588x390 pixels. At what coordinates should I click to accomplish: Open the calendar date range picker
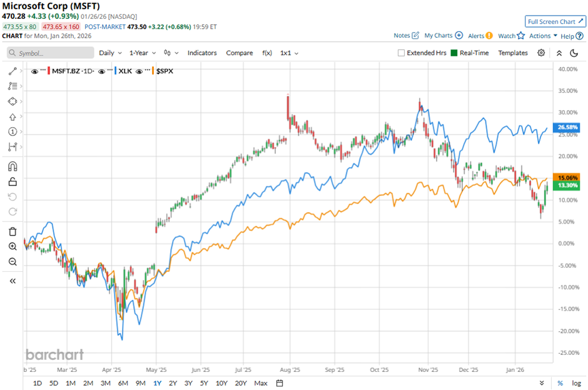coord(280,383)
